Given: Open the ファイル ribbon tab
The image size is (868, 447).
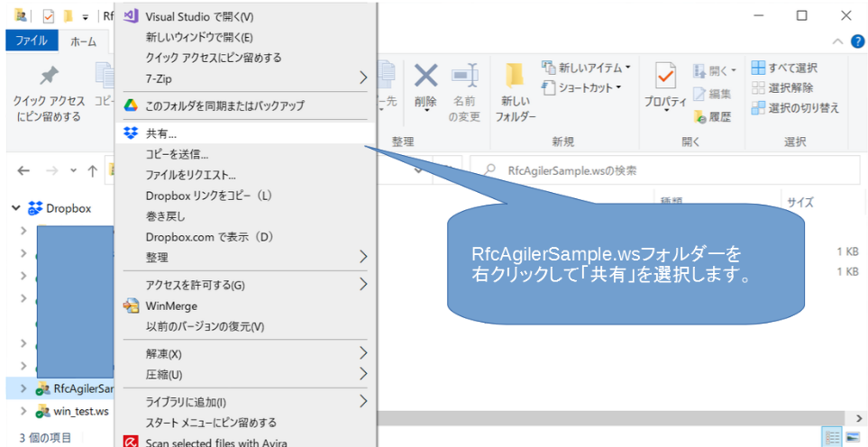Looking at the screenshot, I should click(x=32, y=41).
